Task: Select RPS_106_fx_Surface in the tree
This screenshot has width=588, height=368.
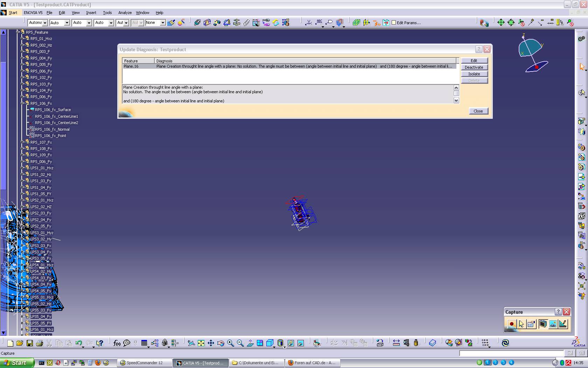Action: 52,110
